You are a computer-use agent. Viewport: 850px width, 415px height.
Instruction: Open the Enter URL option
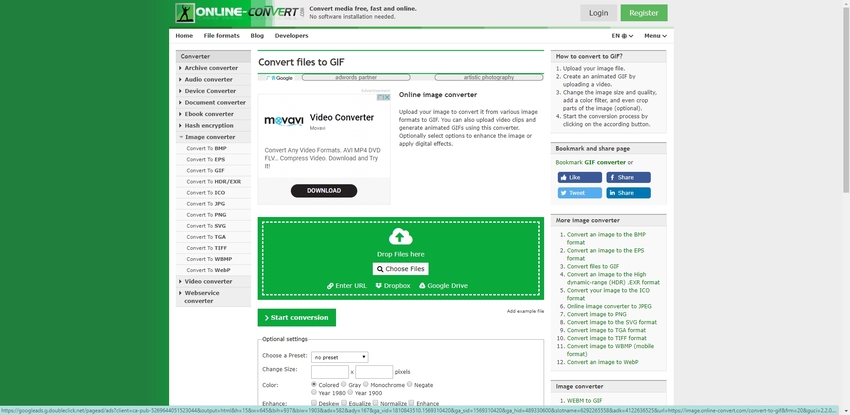click(x=346, y=285)
